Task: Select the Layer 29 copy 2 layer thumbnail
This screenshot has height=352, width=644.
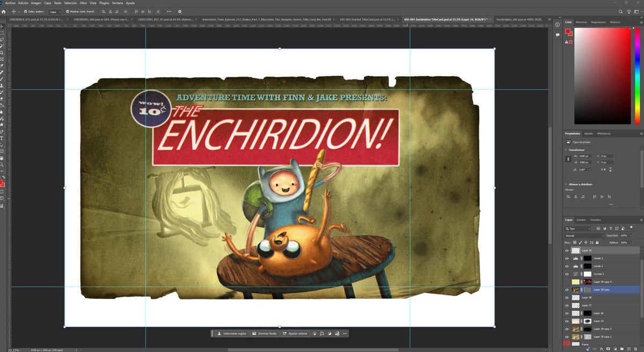Action: click(576, 336)
